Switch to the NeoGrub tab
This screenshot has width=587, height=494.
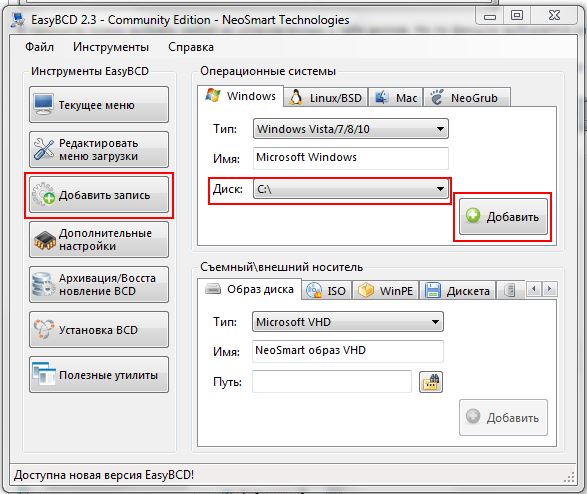point(466,98)
